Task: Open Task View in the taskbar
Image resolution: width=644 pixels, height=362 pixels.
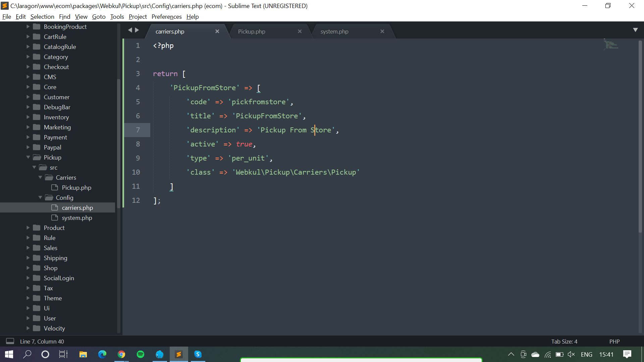Action: (63, 354)
